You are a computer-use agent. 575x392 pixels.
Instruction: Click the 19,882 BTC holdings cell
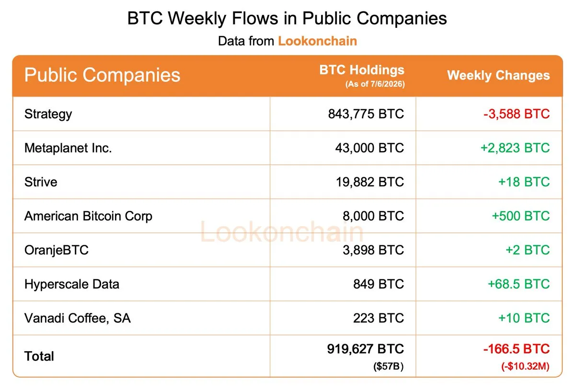pyautogui.click(x=369, y=182)
